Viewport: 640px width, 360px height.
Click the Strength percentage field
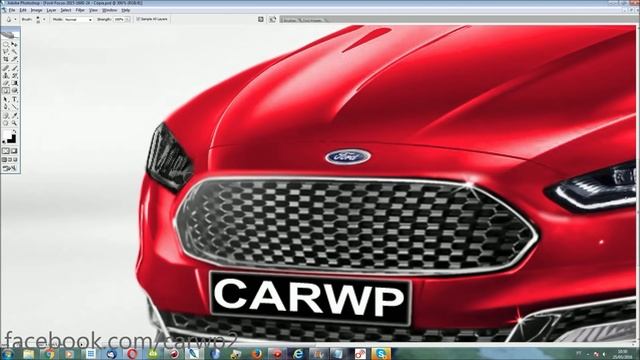click(x=119, y=19)
